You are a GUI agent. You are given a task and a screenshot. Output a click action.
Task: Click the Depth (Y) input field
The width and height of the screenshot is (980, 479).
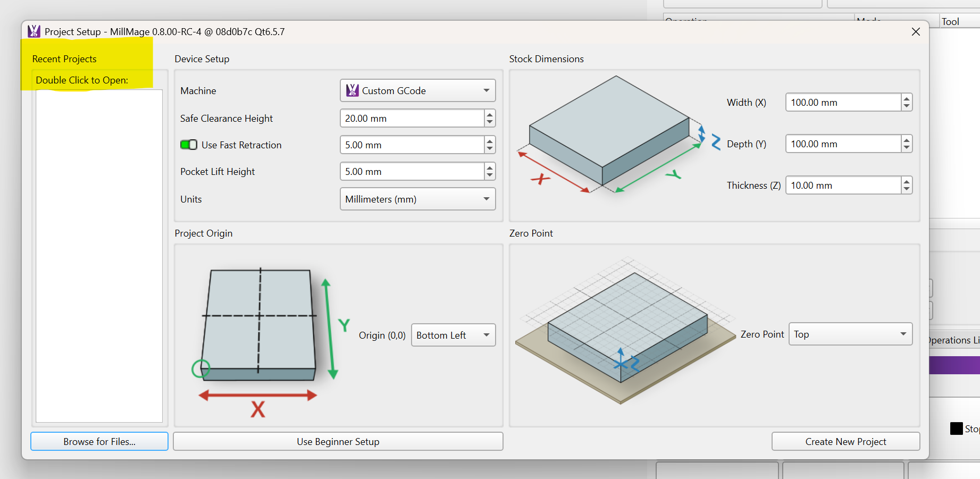[x=843, y=144]
